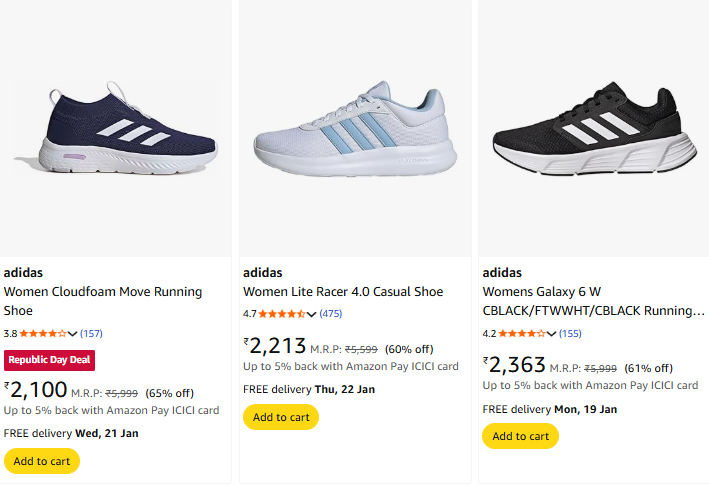Click the 4.2 star rating icons
The height and width of the screenshot is (485, 709).
point(521,333)
